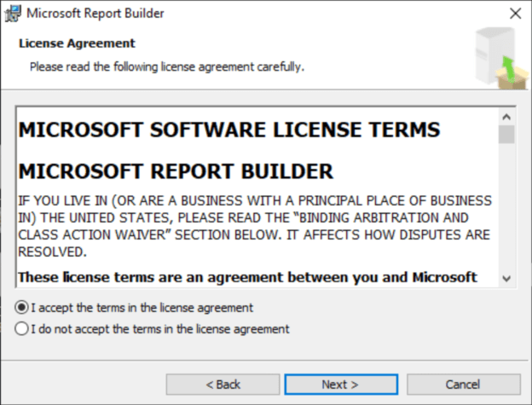
Task: Click the installer icon in the title bar
Action: [13, 14]
